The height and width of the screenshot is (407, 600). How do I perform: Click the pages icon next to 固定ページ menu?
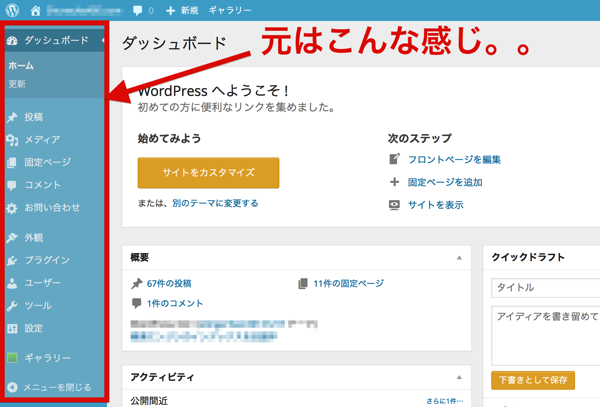12,163
